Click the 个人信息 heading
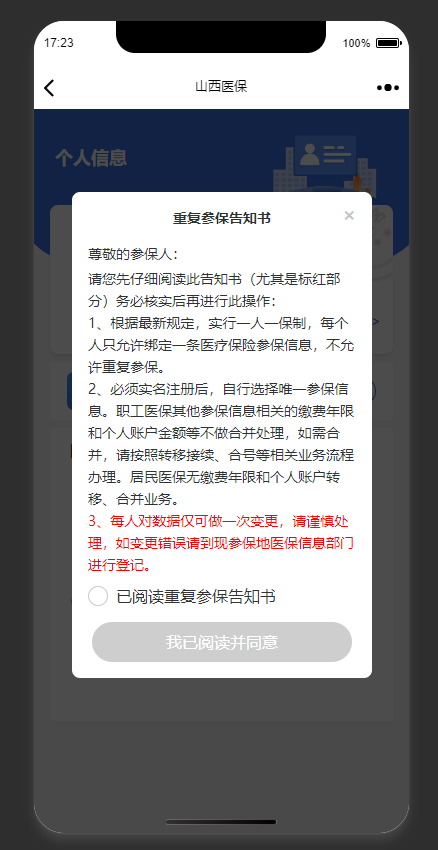The image size is (438, 850). click(91, 158)
